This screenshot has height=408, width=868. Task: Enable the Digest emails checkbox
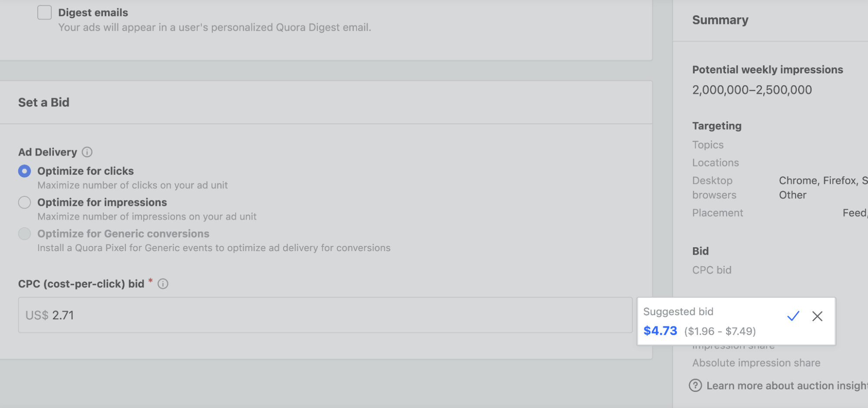tap(44, 13)
